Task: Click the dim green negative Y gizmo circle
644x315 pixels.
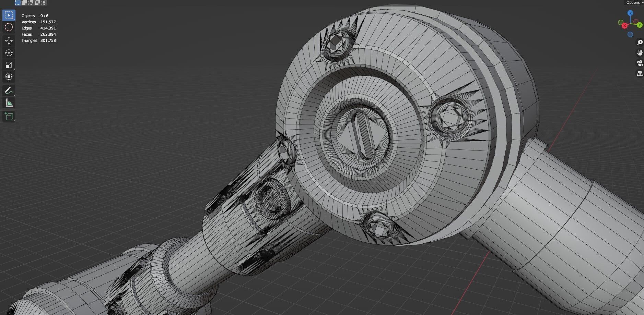Action: (x=621, y=23)
